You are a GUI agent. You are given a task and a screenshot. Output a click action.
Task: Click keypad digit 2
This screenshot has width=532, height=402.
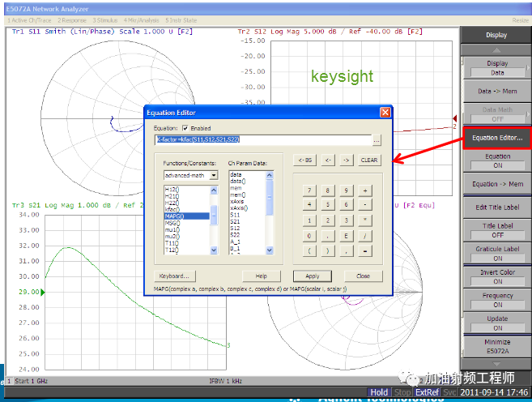tap(327, 220)
